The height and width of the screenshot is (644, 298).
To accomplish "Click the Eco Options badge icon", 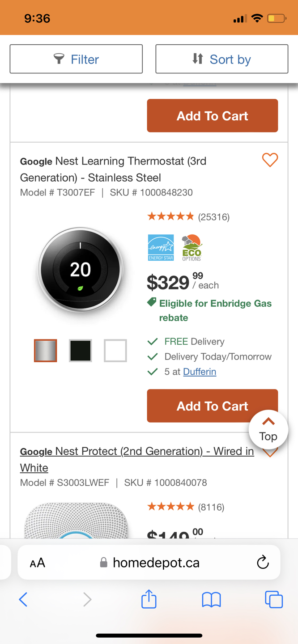I will tap(192, 247).
